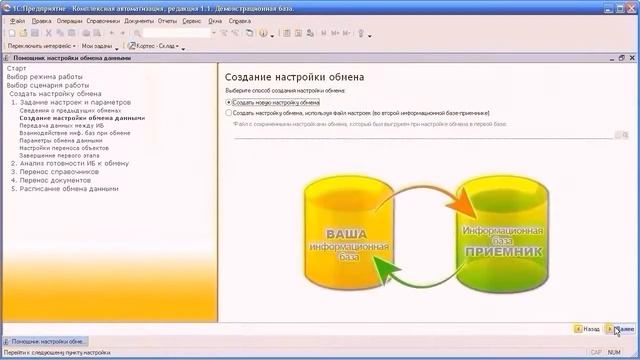
Task: Click the Find magnifier icon
Action: 137,33
